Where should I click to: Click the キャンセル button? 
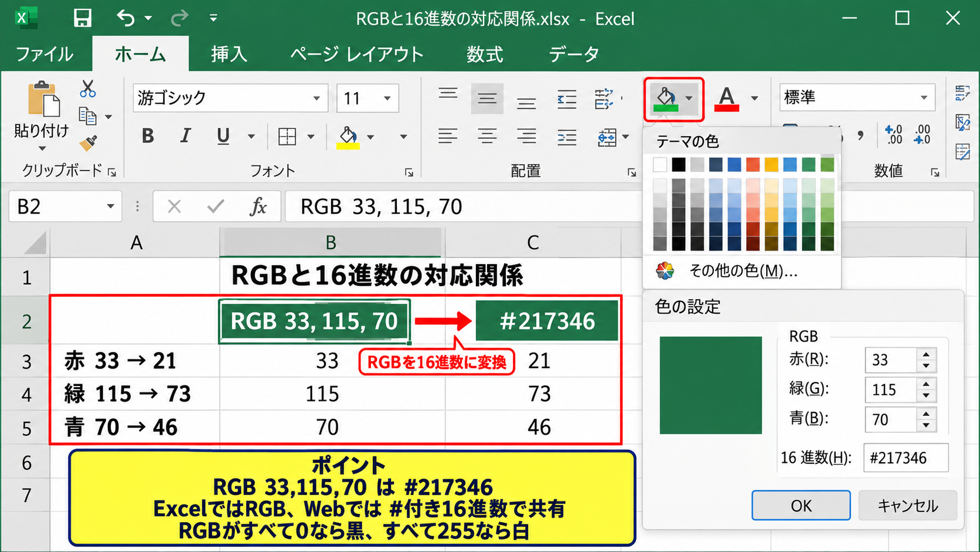coord(908,506)
